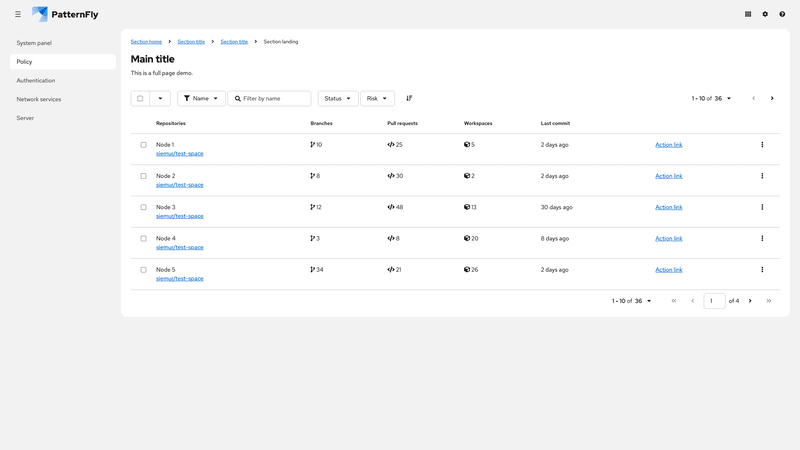Select the Node 2 row checkbox
Image resolution: width=800 pixels, height=450 pixels.
pyautogui.click(x=143, y=176)
